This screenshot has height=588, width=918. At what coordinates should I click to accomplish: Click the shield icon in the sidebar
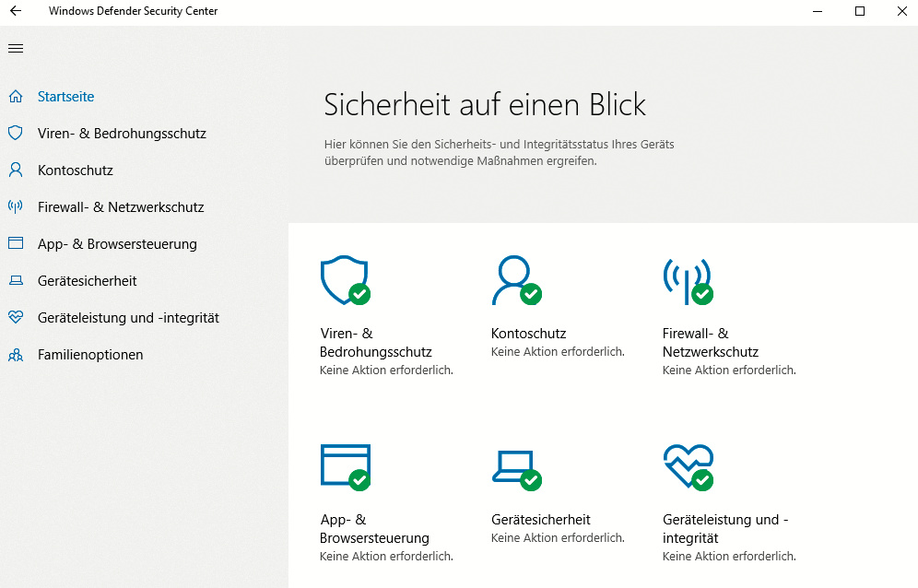point(15,134)
